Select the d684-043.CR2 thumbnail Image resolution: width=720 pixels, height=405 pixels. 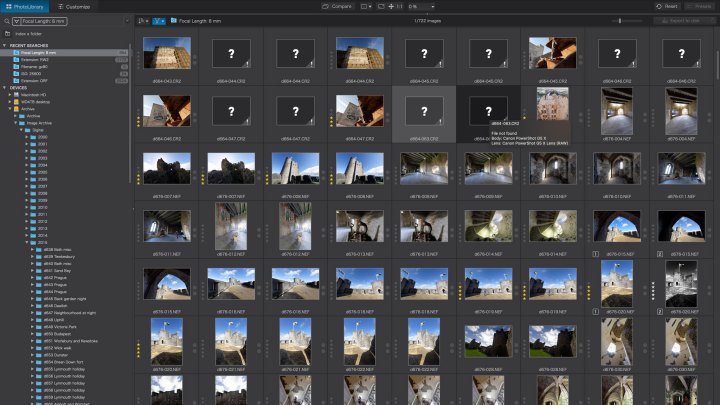click(x=167, y=53)
